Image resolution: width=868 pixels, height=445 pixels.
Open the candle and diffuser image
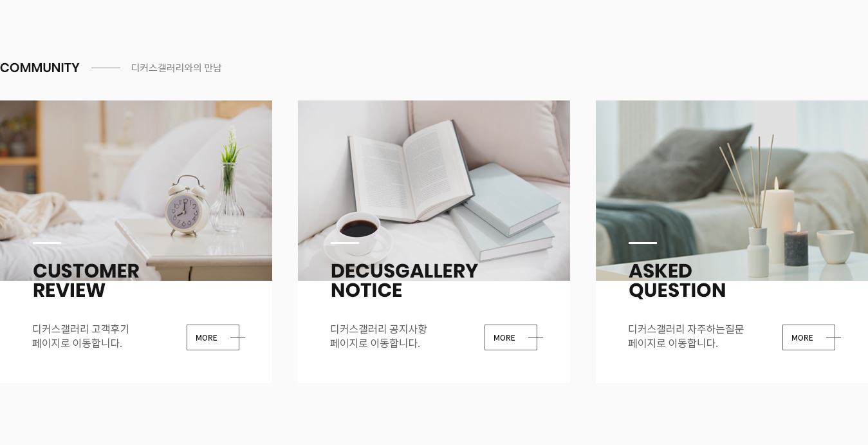coord(732,191)
